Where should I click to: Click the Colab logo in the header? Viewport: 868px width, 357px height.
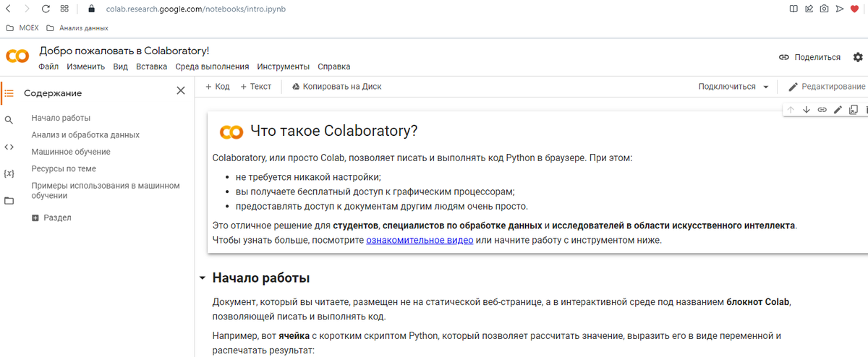coord(17,57)
